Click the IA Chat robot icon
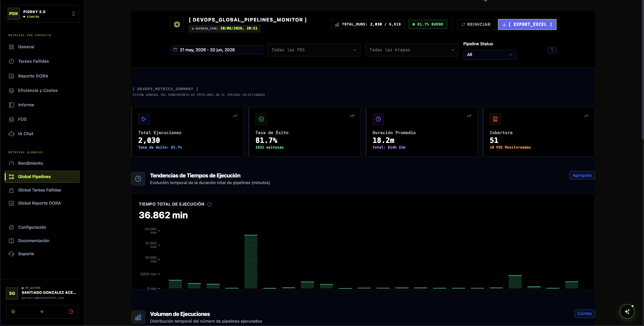The image size is (644, 326). point(11,134)
